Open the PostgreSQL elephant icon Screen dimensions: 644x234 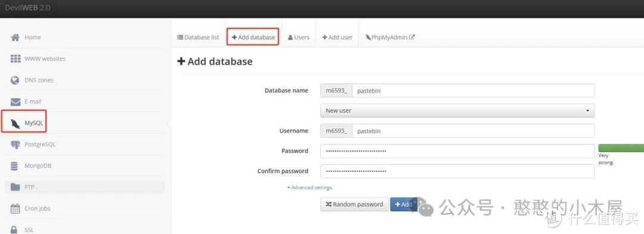15,144
